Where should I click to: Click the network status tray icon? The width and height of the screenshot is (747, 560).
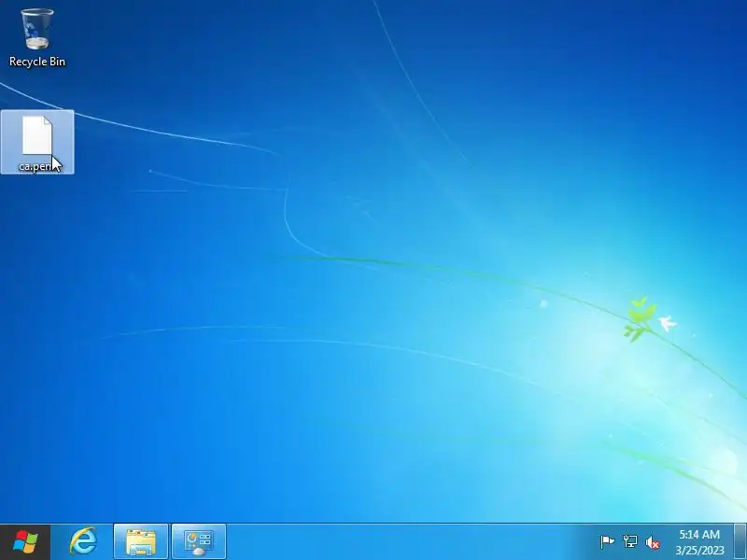coord(629,542)
